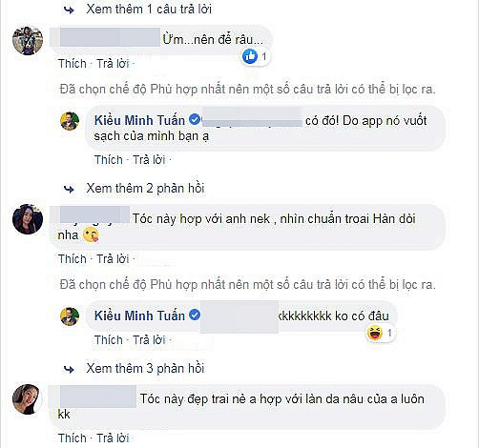Click Kiều Minh Tuấn avatar in 'ko có đâu' reply
The image size is (479, 448).
click(70, 316)
